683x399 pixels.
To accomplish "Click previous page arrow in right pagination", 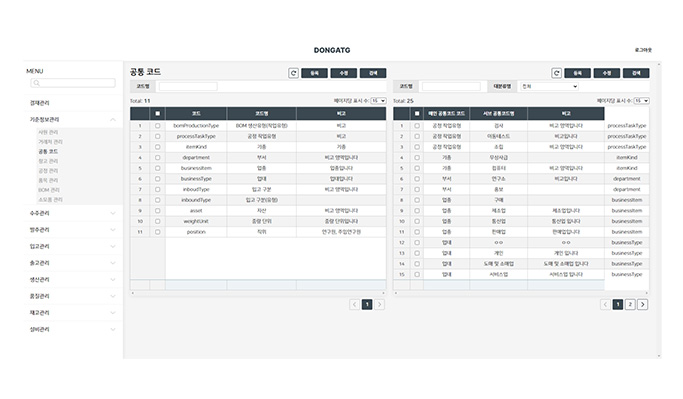I will pyautogui.click(x=605, y=304).
